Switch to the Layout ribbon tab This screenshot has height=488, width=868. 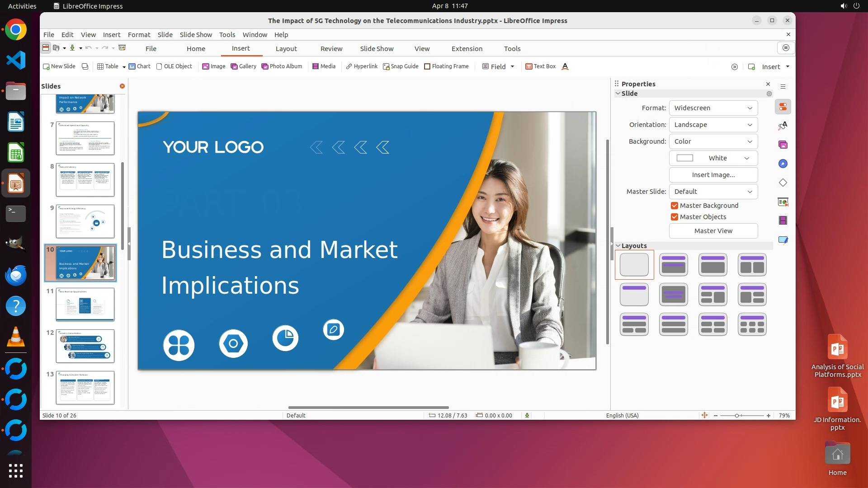click(x=286, y=49)
